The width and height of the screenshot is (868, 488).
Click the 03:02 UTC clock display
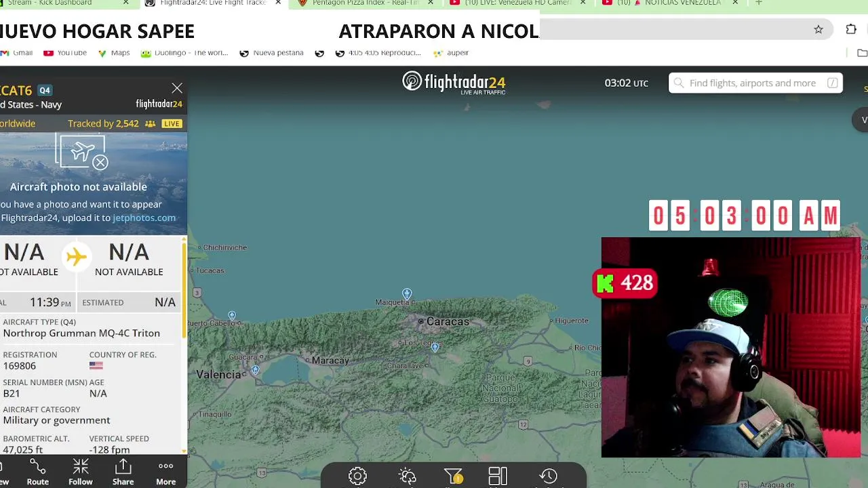tap(626, 83)
